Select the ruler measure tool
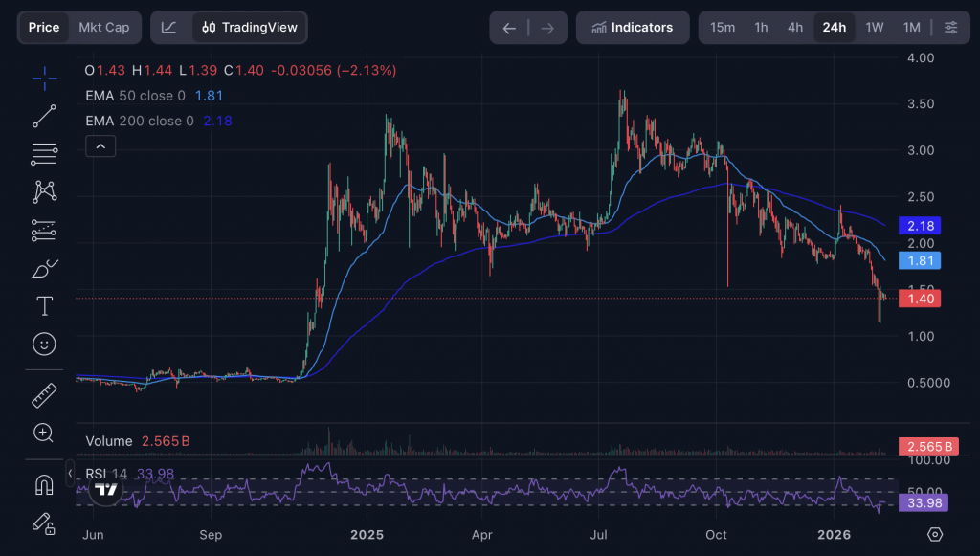The width and height of the screenshot is (980, 556). click(x=44, y=394)
